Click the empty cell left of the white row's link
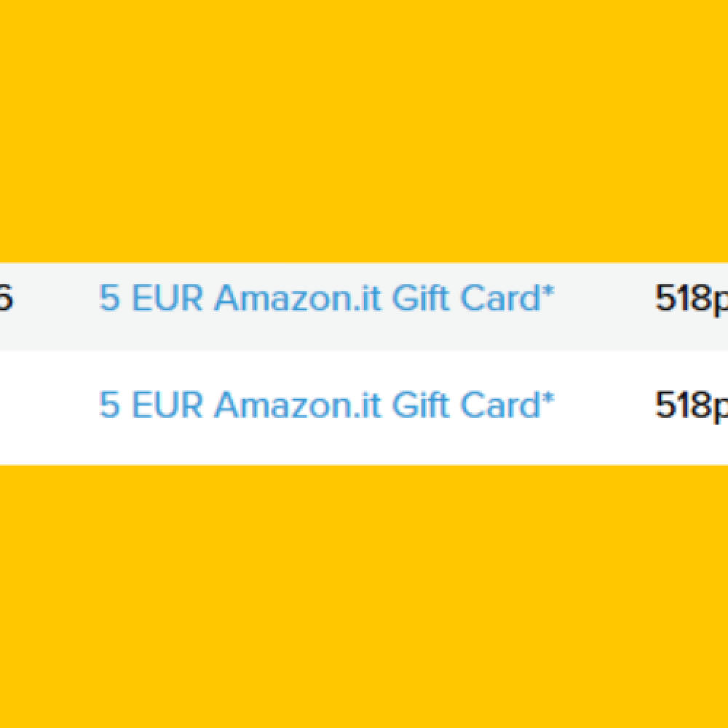The image size is (728, 728). click(44, 405)
